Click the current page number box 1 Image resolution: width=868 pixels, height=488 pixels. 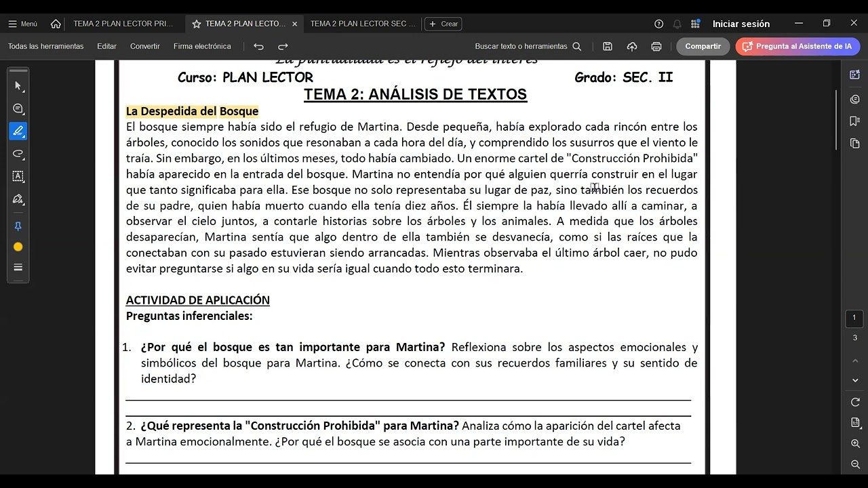coord(854,318)
